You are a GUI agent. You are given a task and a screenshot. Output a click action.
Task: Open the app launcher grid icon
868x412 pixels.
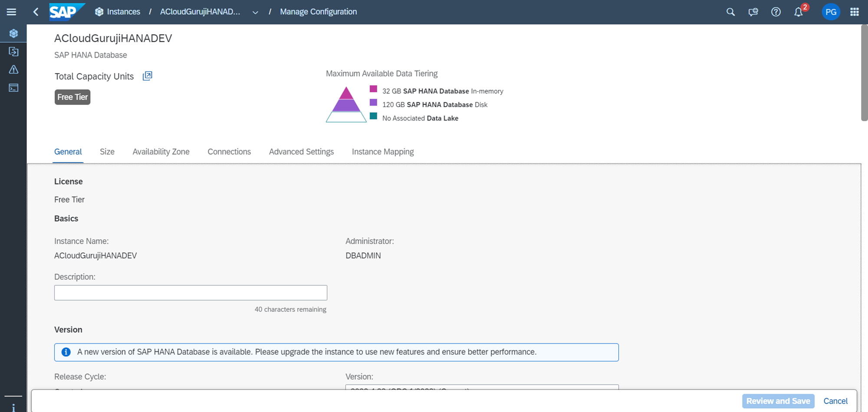point(854,12)
